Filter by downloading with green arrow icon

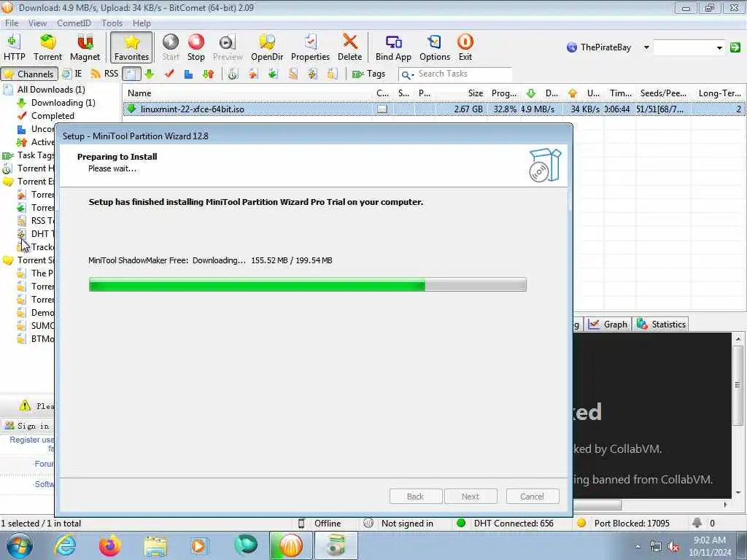[150, 74]
